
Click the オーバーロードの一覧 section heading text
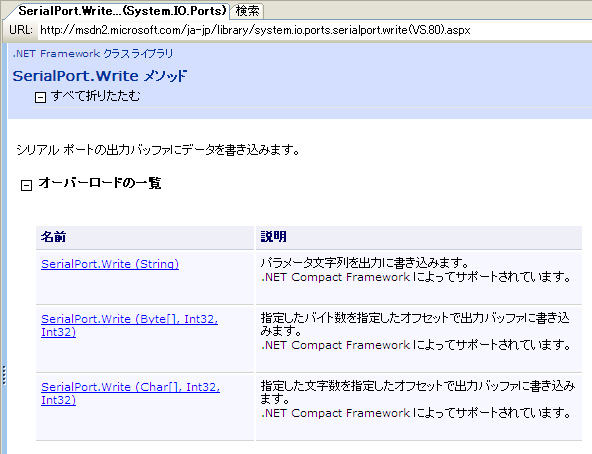click(100, 183)
